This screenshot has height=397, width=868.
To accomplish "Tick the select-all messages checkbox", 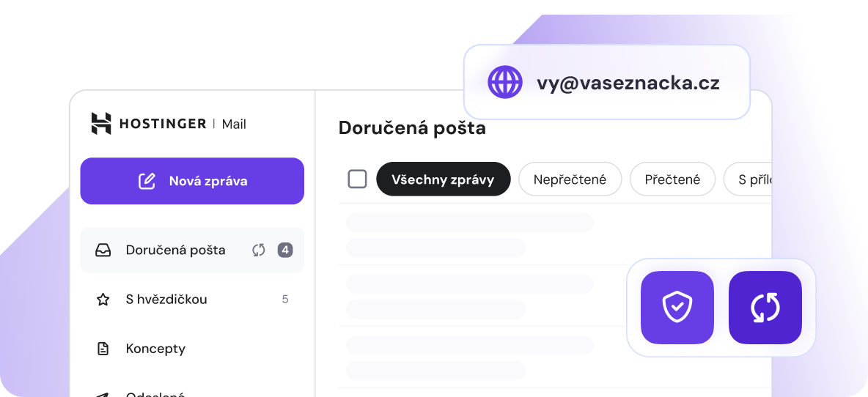I will [357, 179].
